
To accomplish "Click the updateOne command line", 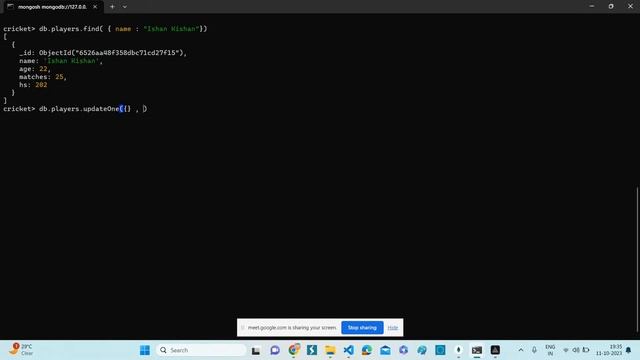I will [75, 109].
